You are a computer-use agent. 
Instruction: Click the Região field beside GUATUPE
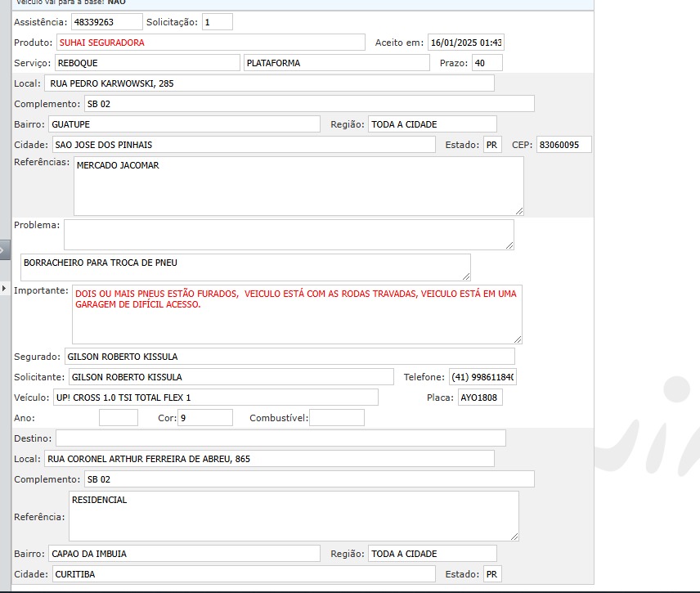(433, 124)
